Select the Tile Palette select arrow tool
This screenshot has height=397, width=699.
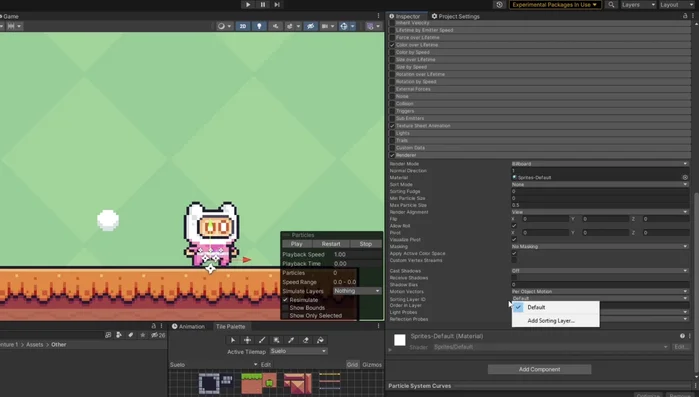tap(233, 340)
